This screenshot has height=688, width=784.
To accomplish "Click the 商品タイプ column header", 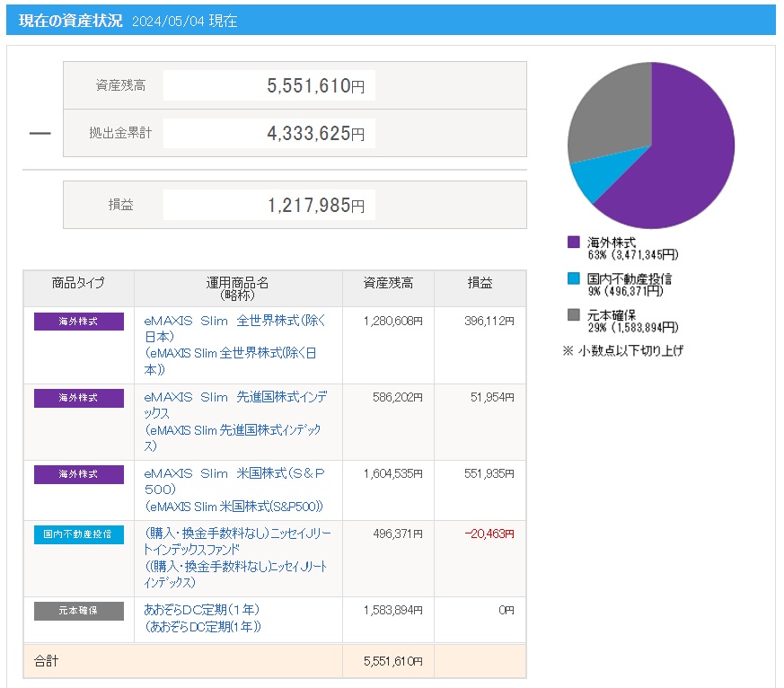I will pos(79,284).
